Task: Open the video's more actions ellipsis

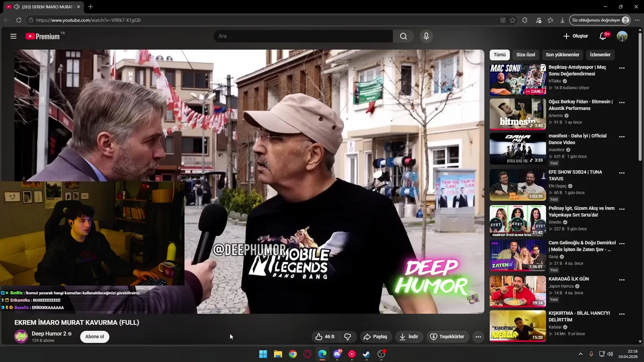Action: tap(478, 337)
